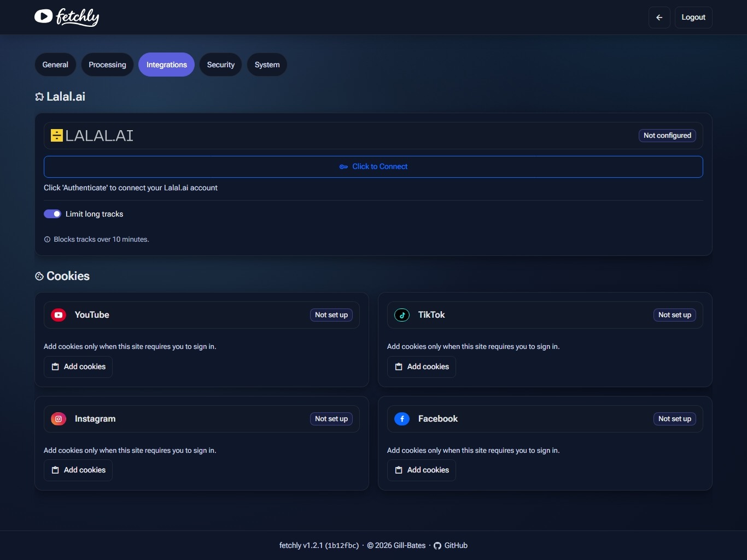Viewport: 747px width, 560px height.
Task: Click the Lalal.ai section heading
Action: (x=66, y=97)
